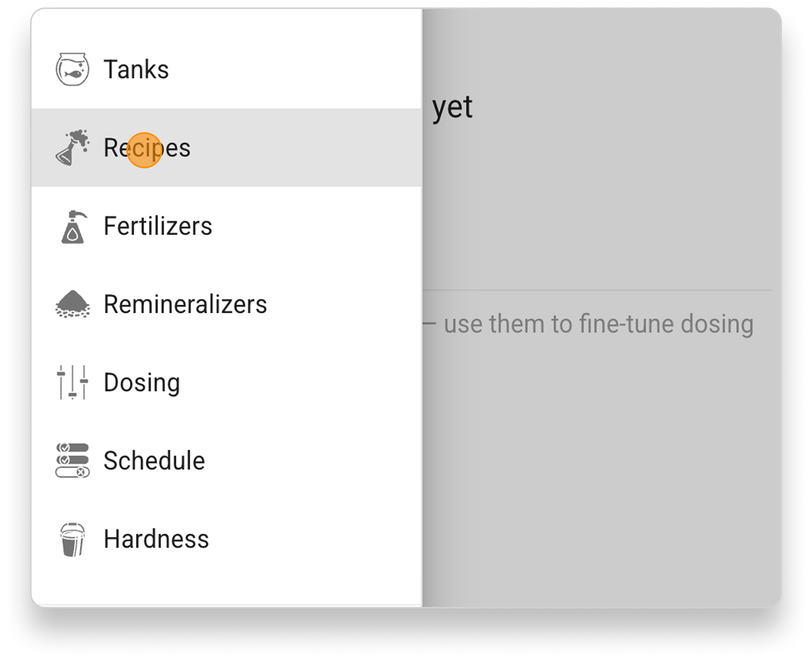Click the Fertilizers pump bottle icon
The image size is (812, 661).
click(x=73, y=227)
